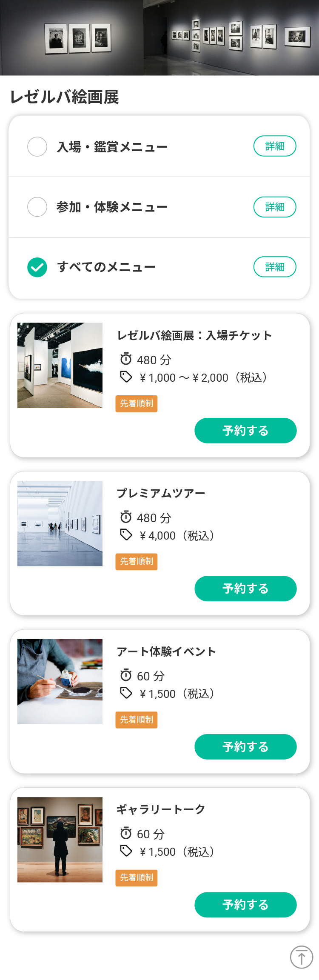This screenshot has width=319, height=980.
Task: Open the entrance ticket gallery thumbnail
Action: (60, 366)
